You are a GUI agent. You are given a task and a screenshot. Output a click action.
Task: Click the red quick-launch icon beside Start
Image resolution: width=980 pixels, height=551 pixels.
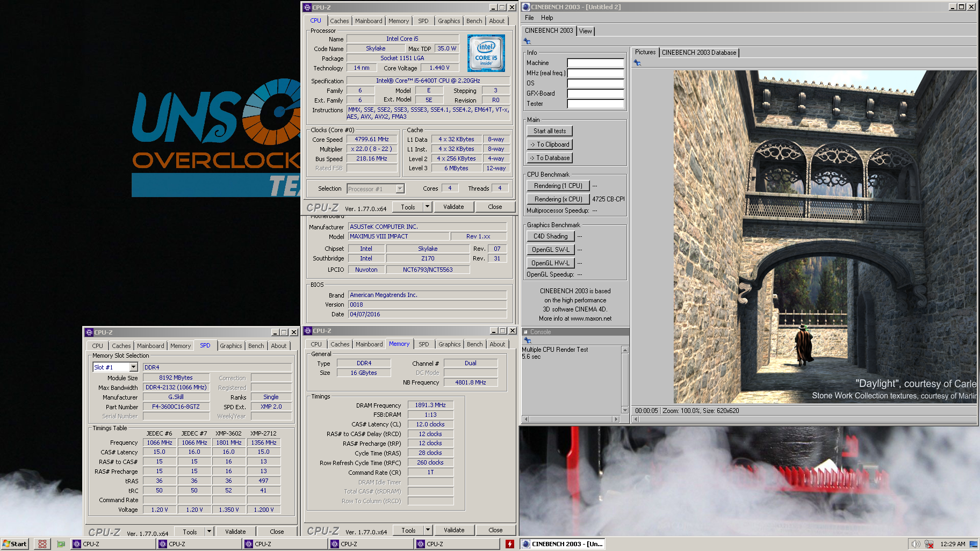[x=42, y=544]
